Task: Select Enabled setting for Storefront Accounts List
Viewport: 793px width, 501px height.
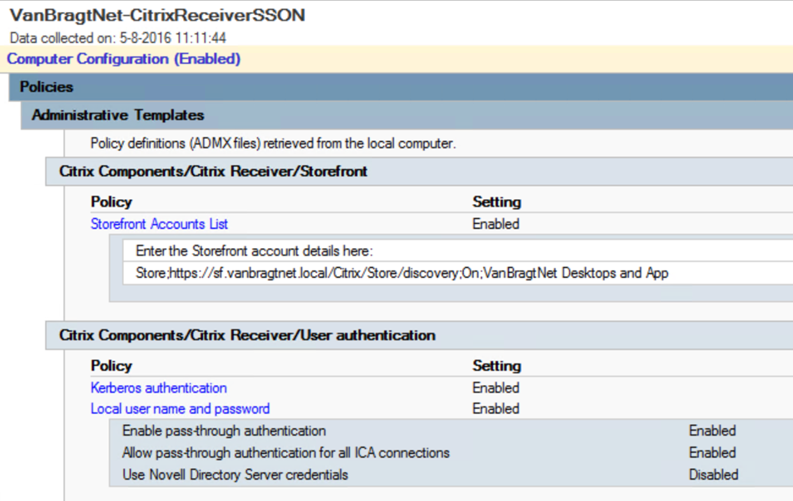Action: [496, 224]
